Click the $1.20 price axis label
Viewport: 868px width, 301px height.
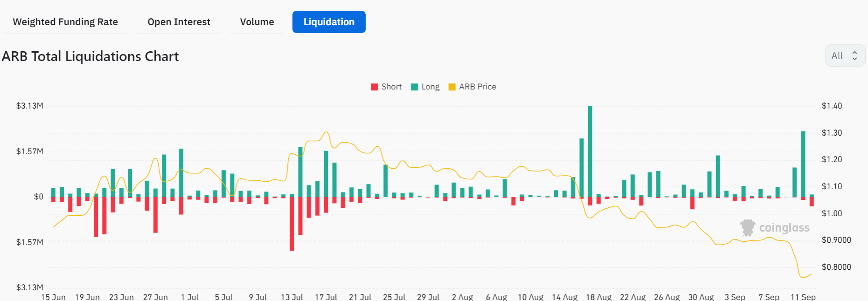[832, 159]
